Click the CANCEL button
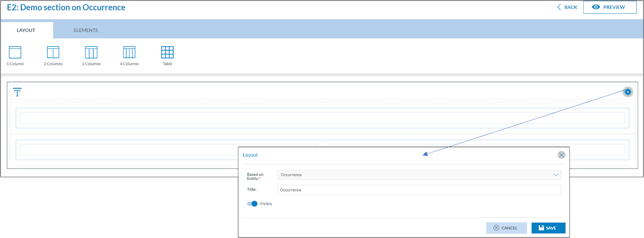Image resolution: width=644 pixels, height=238 pixels. point(506,228)
